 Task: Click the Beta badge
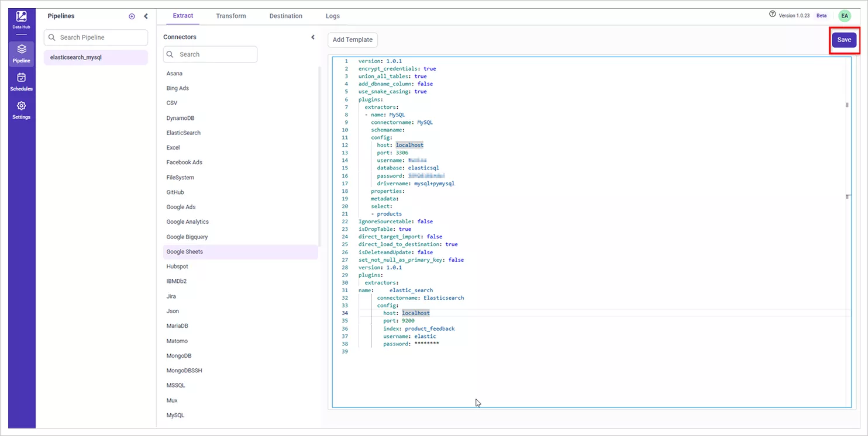821,16
